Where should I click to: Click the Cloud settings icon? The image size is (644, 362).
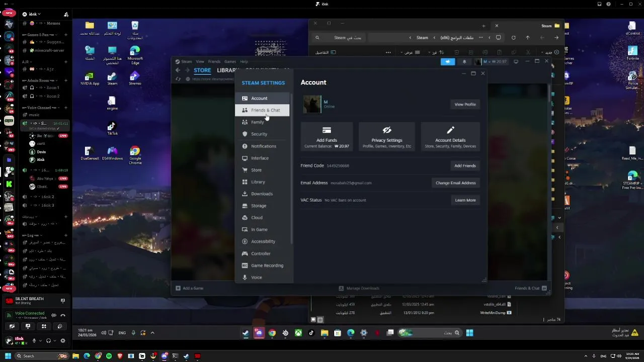tap(245, 218)
